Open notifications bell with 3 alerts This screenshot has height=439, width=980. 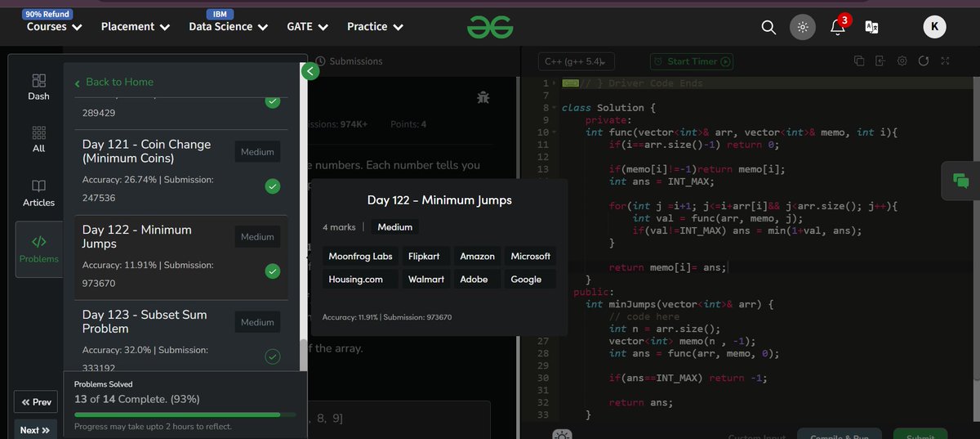tap(838, 26)
